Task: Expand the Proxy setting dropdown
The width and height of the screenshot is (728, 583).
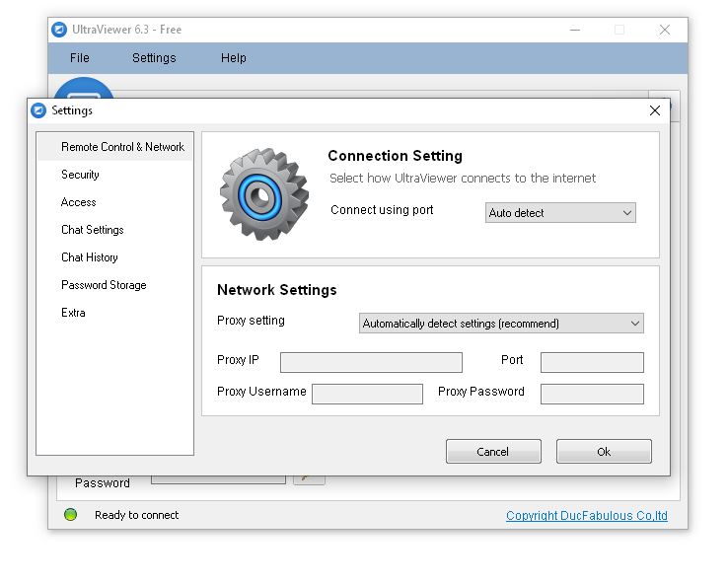Action: click(x=501, y=323)
